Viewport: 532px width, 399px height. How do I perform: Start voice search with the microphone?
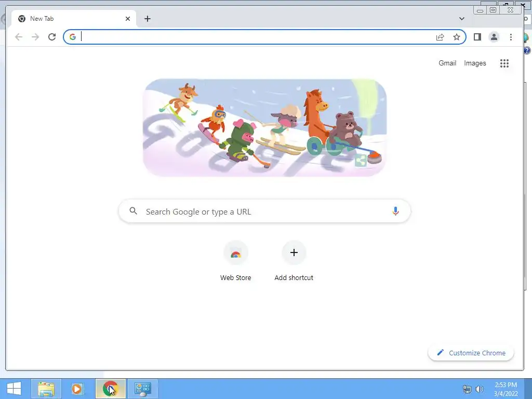pos(395,211)
